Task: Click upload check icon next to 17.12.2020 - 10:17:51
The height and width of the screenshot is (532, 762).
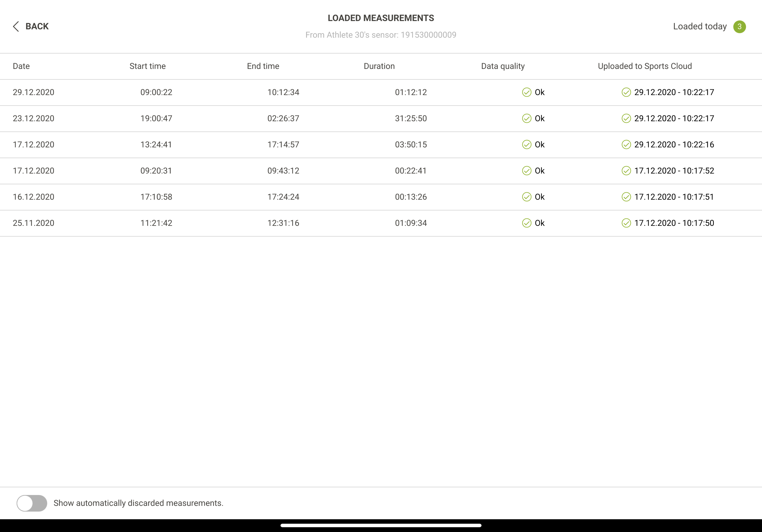Action: coord(626,197)
